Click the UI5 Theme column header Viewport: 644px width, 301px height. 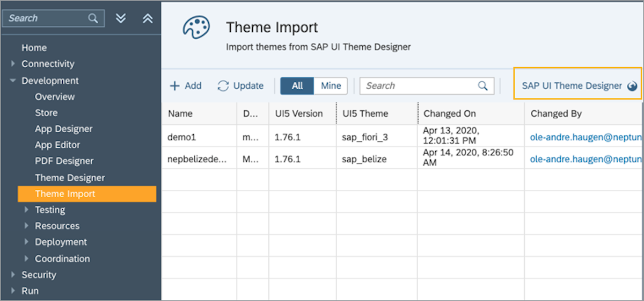377,113
